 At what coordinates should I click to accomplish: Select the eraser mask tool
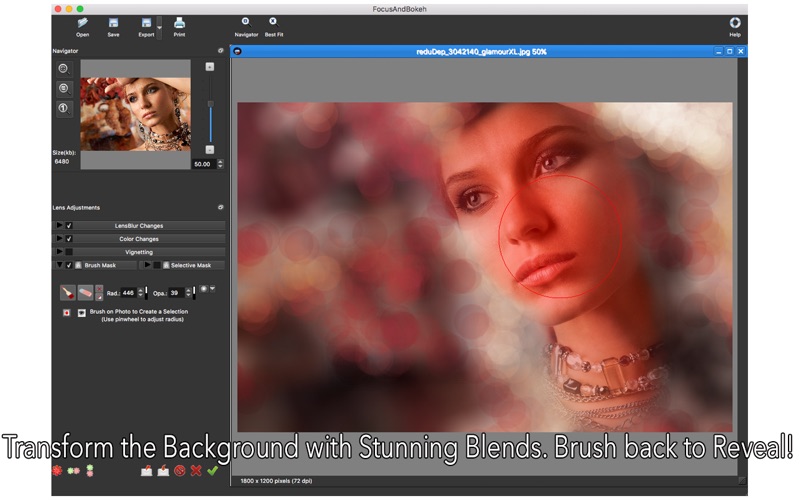[85, 292]
